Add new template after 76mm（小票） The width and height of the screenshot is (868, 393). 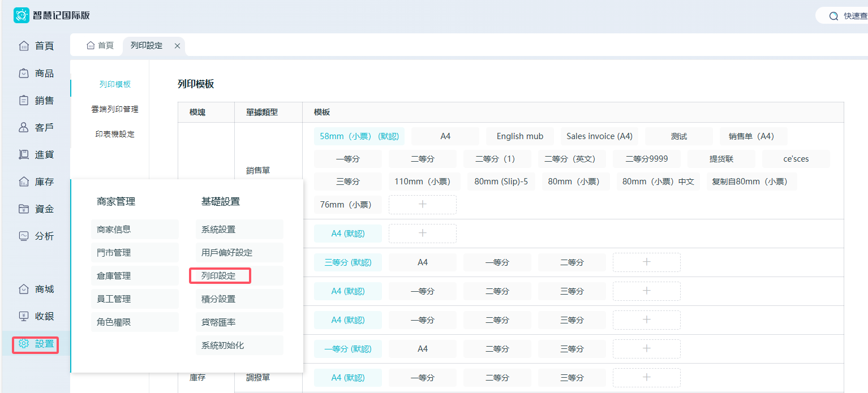[x=422, y=205]
